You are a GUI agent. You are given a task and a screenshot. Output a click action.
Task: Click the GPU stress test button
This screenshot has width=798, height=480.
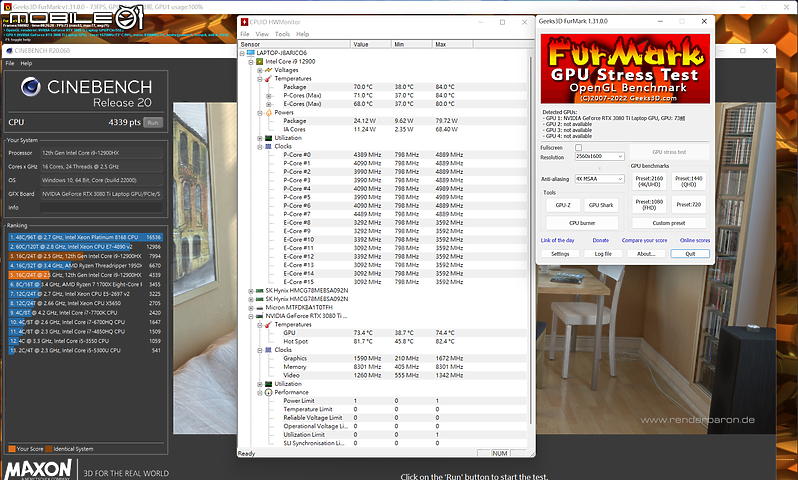point(669,152)
